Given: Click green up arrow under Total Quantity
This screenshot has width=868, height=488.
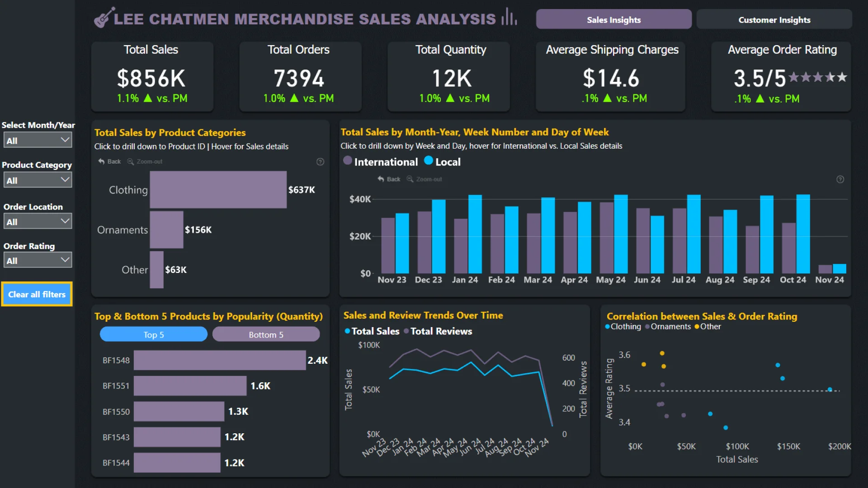Looking at the screenshot, I should click(x=450, y=98).
